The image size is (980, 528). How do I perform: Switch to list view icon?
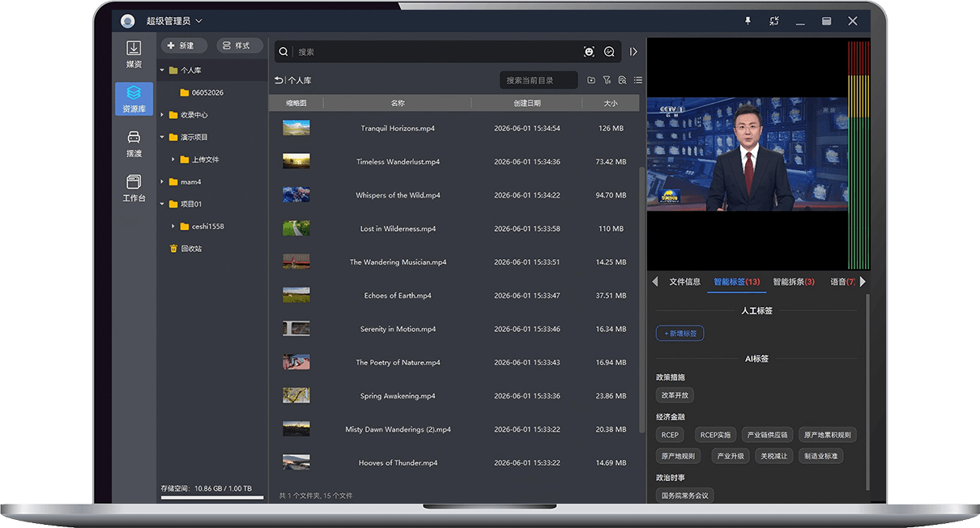[x=638, y=80]
